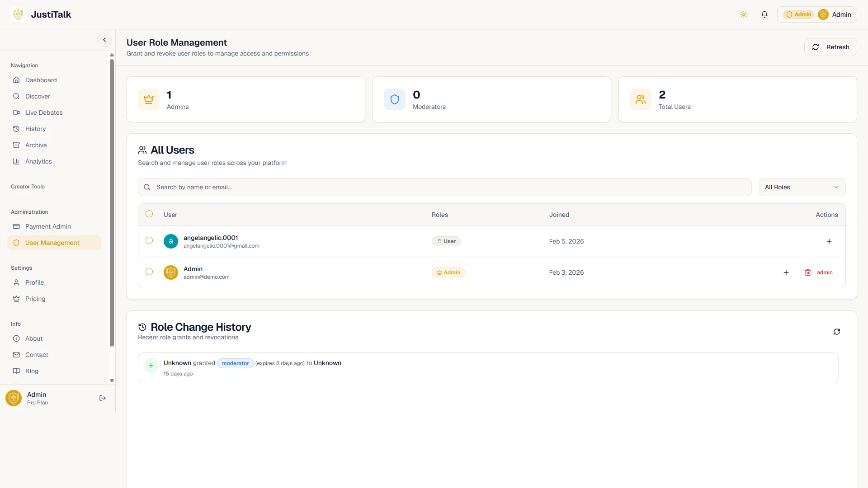
Task: Click the Payment Admin card icon
Action: [x=16, y=226]
